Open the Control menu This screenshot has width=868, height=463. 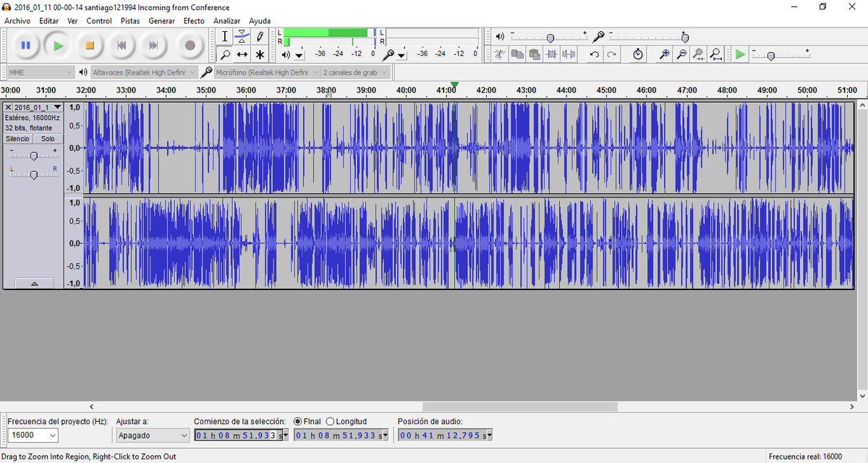tap(99, 21)
